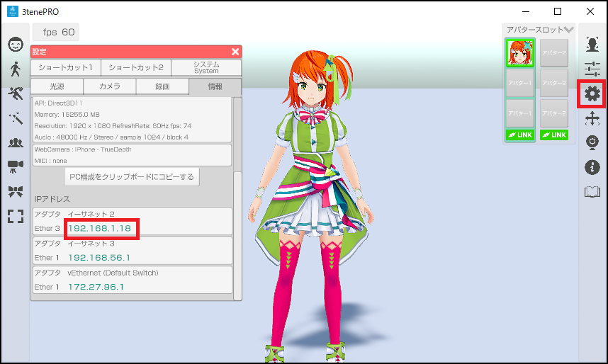Open the face expression panel smiley icon
The height and width of the screenshot is (364, 608).
click(16, 44)
